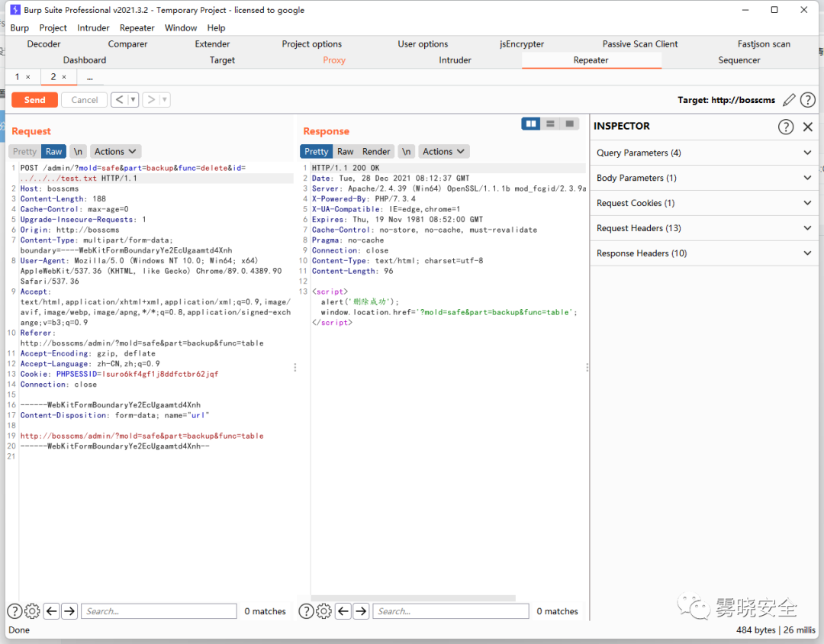Switch to combined tabbed layout icon

570,124
